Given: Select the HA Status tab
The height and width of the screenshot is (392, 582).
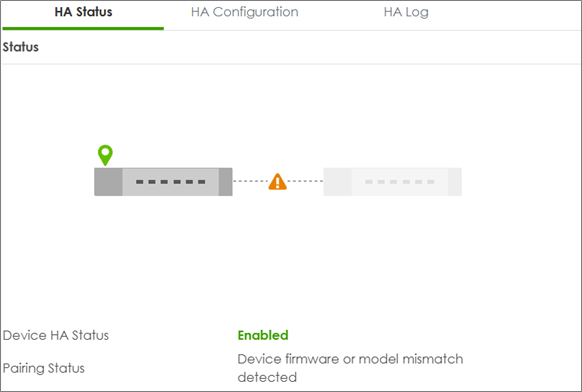Looking at the screenshot, I should click(83, 12).
